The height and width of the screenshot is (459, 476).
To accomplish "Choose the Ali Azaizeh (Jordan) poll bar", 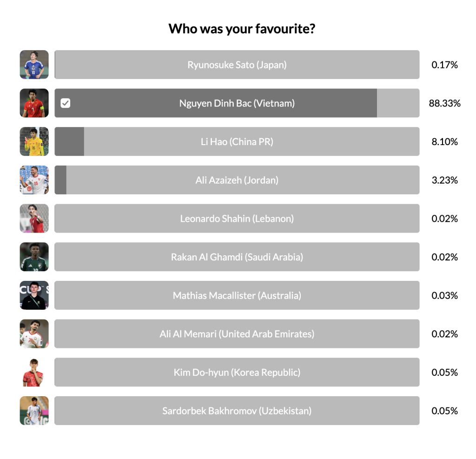I will (x=237, y=180).
